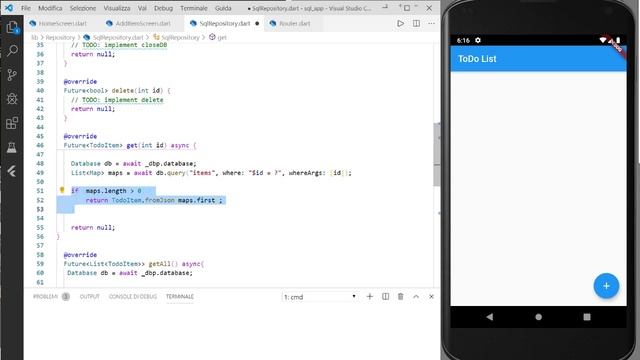This screenshot has height=360, width=640.
Task: Open the Debug menu
Action: (163, 8)
